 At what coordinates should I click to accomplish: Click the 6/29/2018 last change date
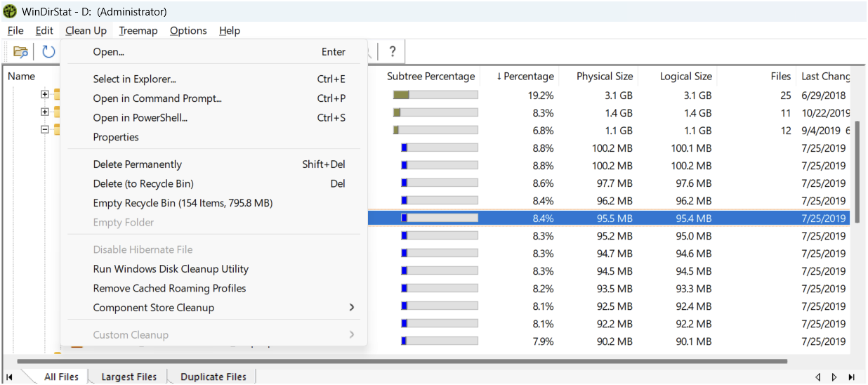823,96
